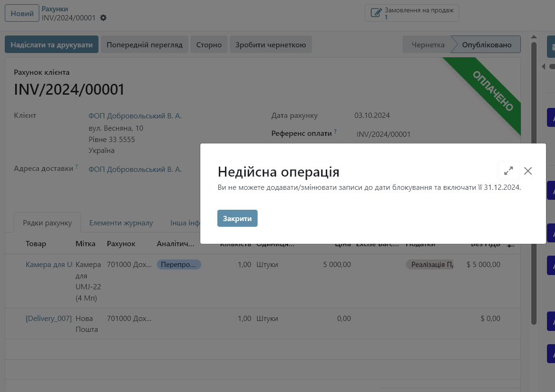Close the dialog with the X icon
Screen dimensions: 555x392
pyautogui.click(x=528, y=171)
